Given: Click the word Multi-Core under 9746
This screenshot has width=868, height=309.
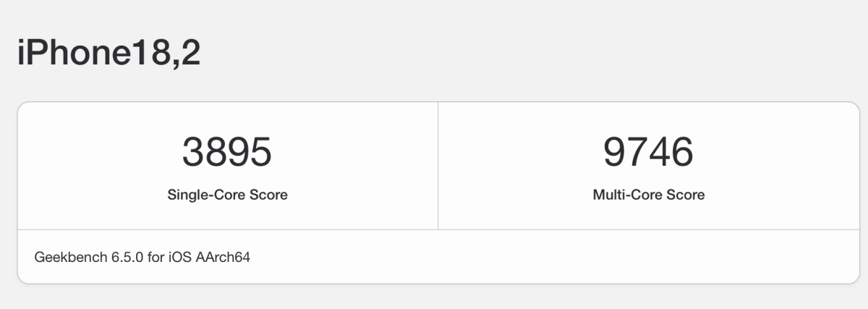Looking at the screenshot, I should 631,195.
